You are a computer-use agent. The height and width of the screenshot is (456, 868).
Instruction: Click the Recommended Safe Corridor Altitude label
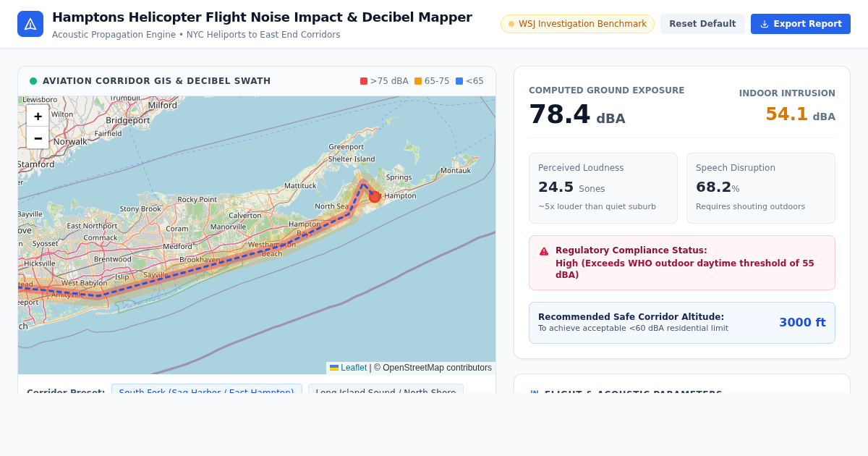[631, 317]
